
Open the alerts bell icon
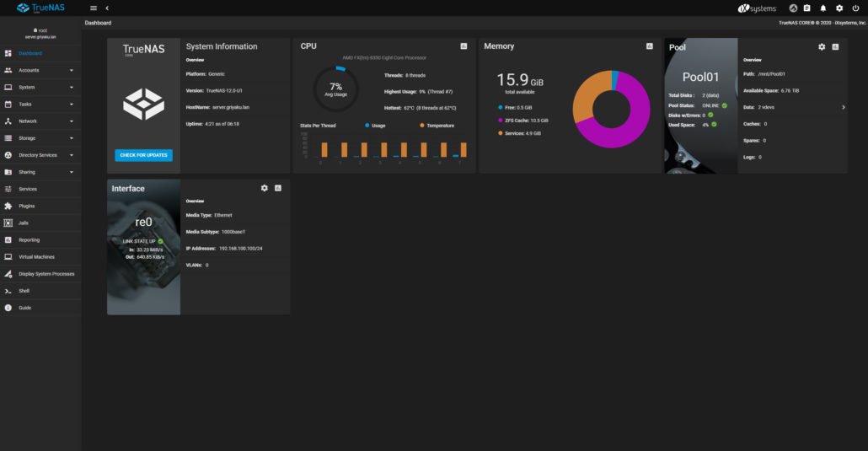823,8
